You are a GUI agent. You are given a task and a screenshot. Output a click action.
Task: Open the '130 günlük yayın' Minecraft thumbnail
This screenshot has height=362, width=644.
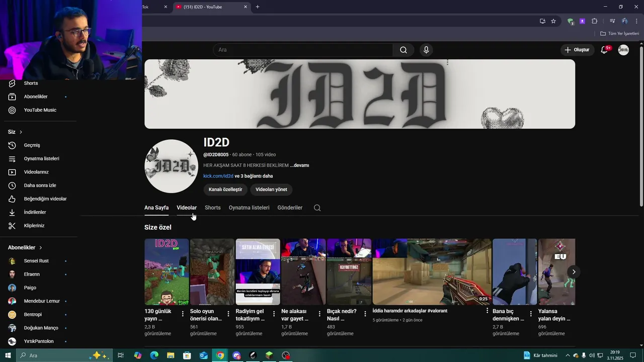point(167,272)
